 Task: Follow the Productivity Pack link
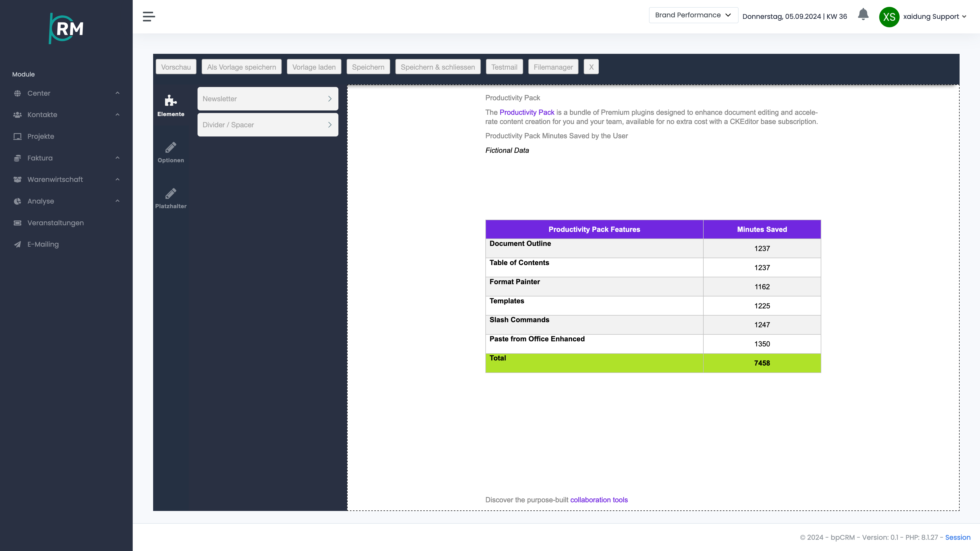coord(527,112)
